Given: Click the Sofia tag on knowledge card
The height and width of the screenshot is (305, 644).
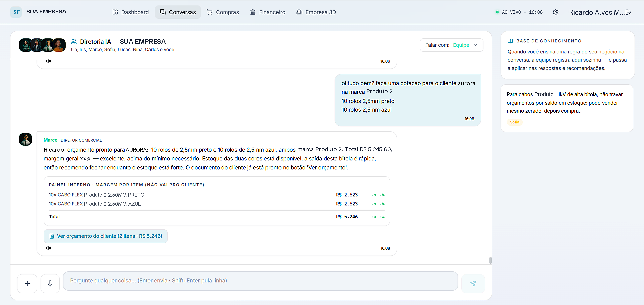Looking at the screenshot, I should click(514, 122).
